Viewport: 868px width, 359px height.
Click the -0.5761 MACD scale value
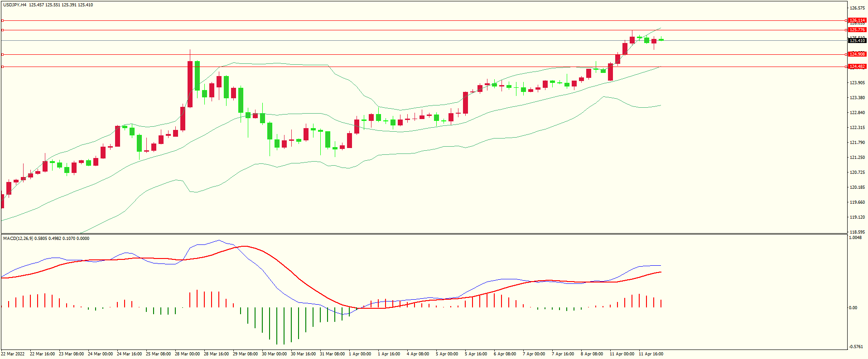click(x=856, y=347)
